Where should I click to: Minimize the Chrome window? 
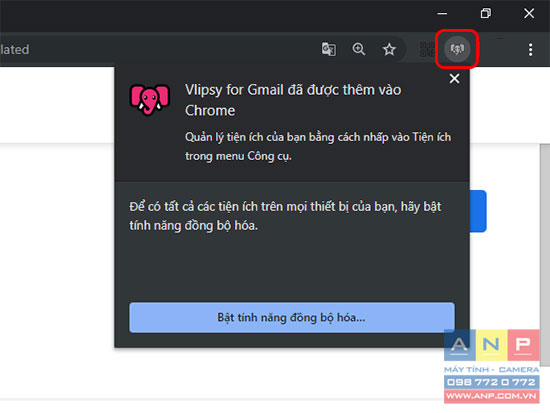[x=442, y=14]
